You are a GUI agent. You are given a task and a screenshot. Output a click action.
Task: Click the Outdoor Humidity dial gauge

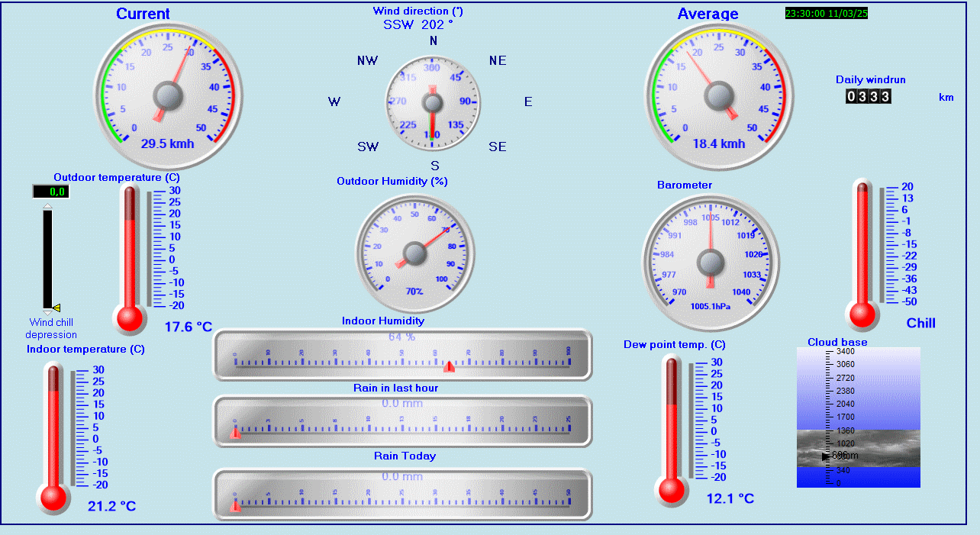[414, 253]
